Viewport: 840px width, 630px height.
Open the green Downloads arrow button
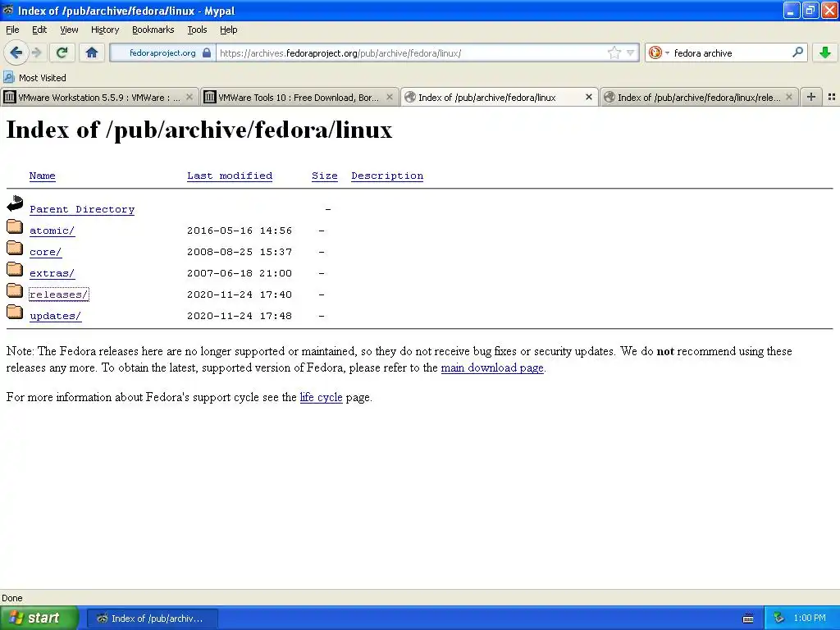click(825, 52)
